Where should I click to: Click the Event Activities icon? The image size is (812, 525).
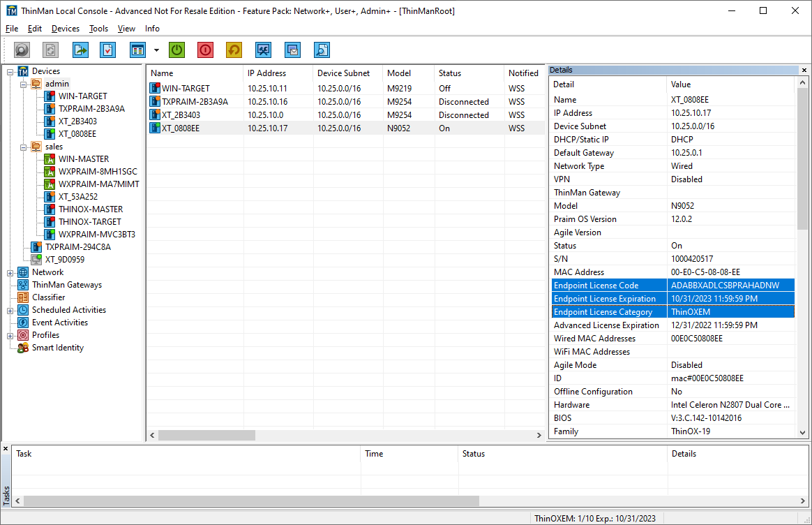23,323
